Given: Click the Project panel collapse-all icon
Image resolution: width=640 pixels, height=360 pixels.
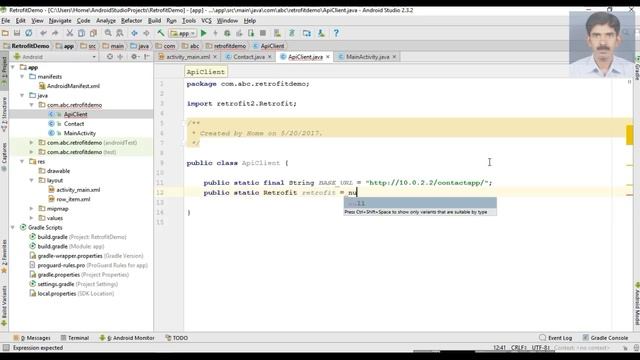Looking at the screenshot, I should tap(120, 57).
